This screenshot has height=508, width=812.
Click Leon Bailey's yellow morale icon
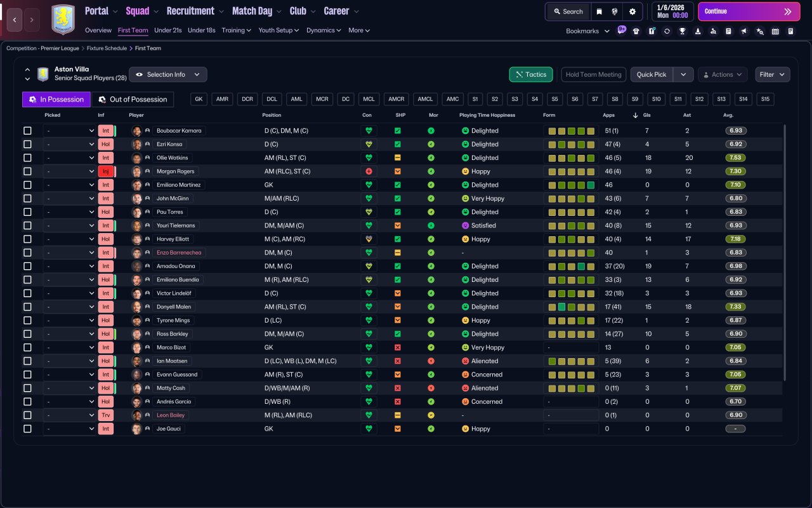pos(431,415)
